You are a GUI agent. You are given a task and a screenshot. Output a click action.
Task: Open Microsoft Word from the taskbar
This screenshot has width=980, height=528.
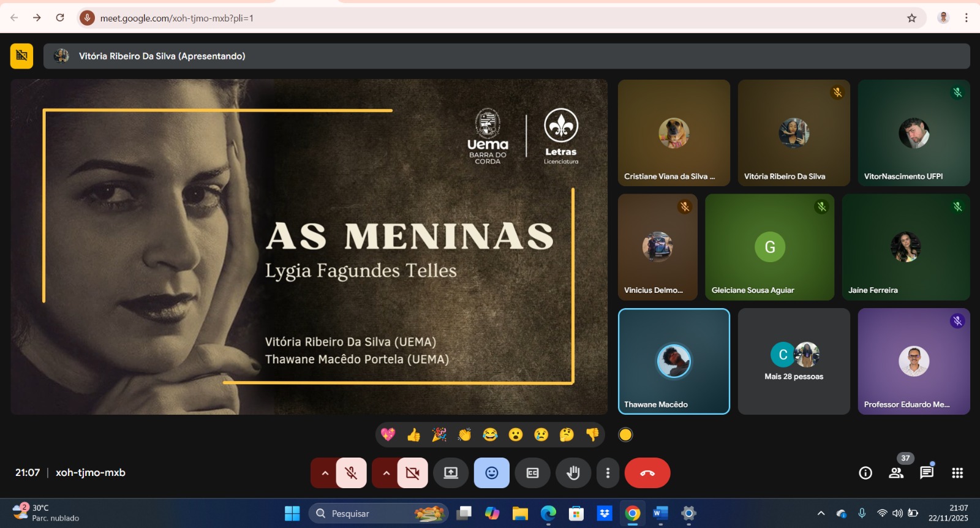tap(660, 513)
